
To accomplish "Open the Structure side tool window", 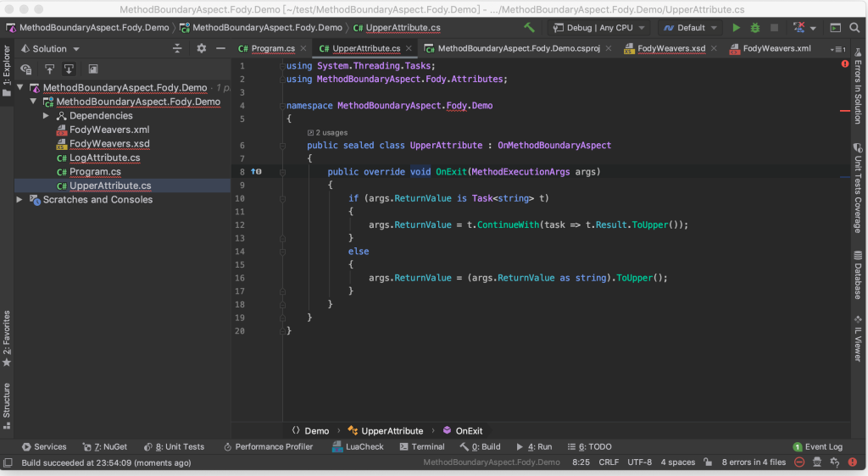I will tap(7, 406).
